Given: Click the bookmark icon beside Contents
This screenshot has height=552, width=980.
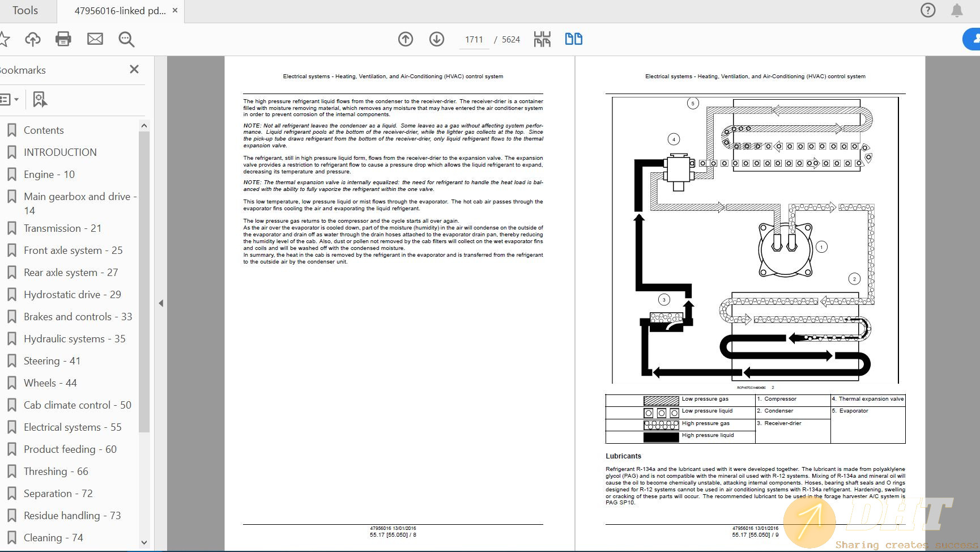Looking at the screenshot, I should 11,130.
